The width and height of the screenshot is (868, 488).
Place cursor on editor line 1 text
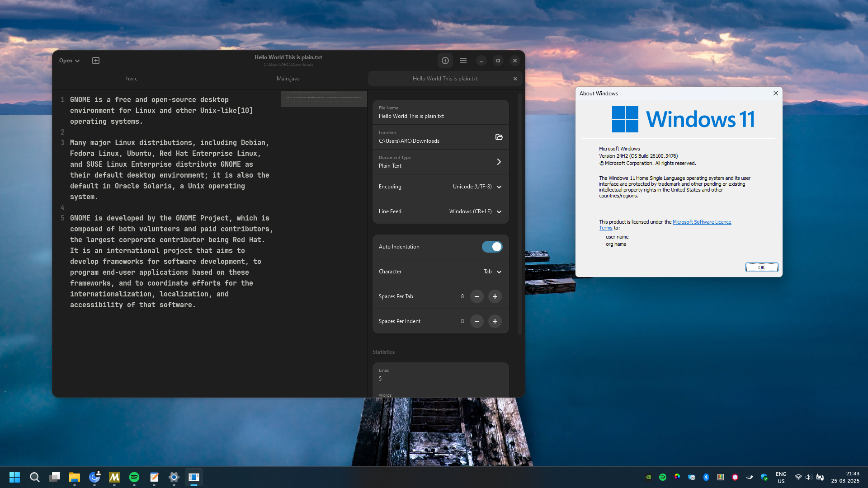pos(161,111)
